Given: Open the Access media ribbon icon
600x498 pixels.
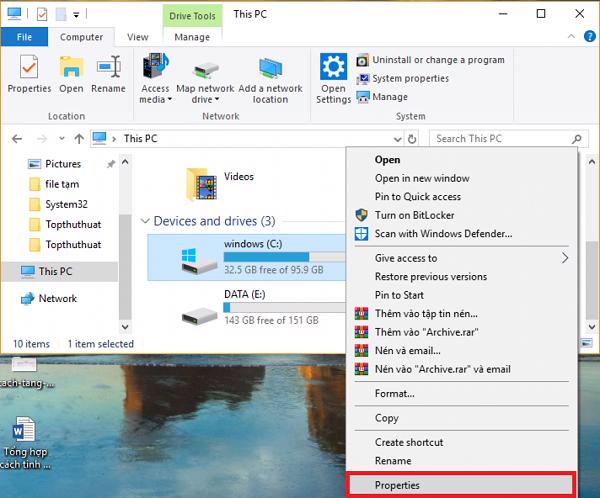Looking at the screenshot, I should pos(155,68).
